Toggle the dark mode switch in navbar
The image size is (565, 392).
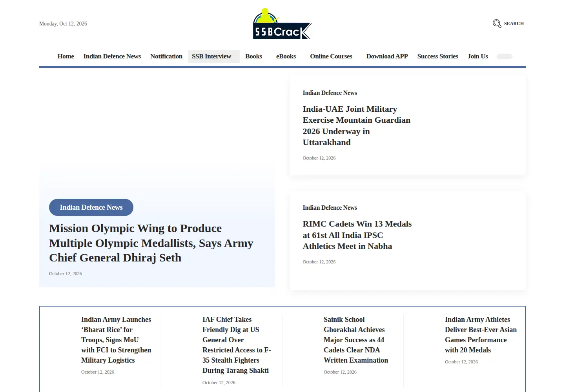coord(505,56)
